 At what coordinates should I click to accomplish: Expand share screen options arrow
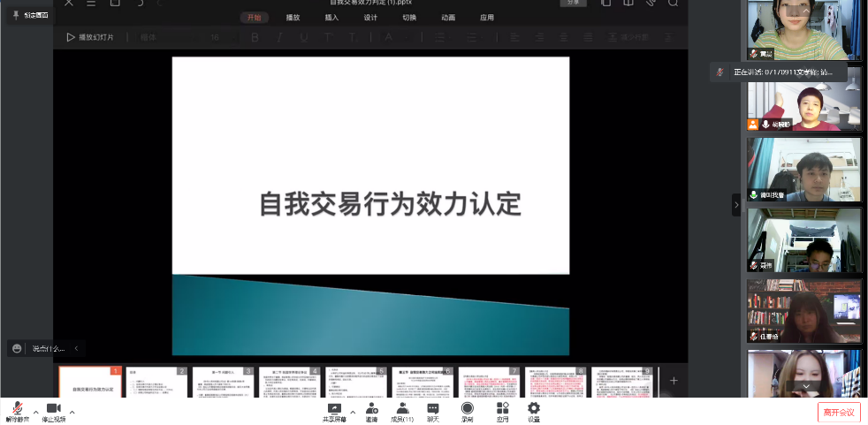pyautogui.click(x=353, y=412)
